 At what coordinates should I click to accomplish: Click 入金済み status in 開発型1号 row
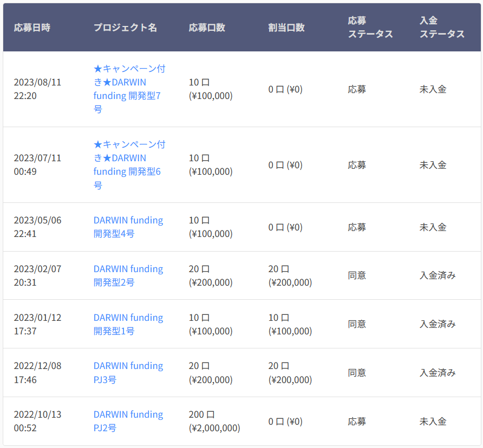(x=438, y=324)
